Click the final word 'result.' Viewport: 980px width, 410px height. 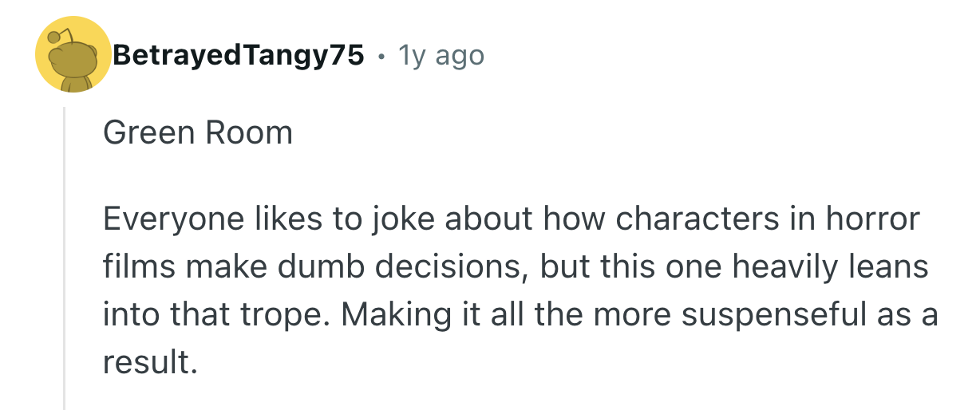pos(149,363)
